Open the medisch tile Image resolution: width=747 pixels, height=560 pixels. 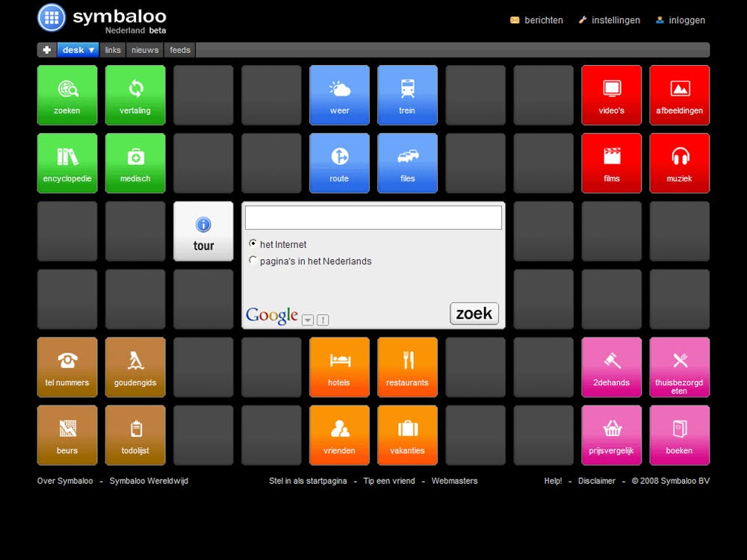pyautogui.click(x=135, y=164)
